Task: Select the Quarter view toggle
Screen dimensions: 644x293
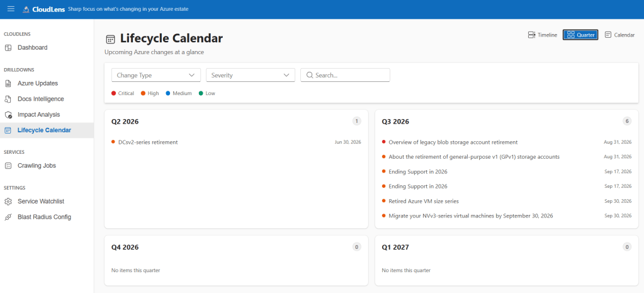Action: tap(580, 35)
